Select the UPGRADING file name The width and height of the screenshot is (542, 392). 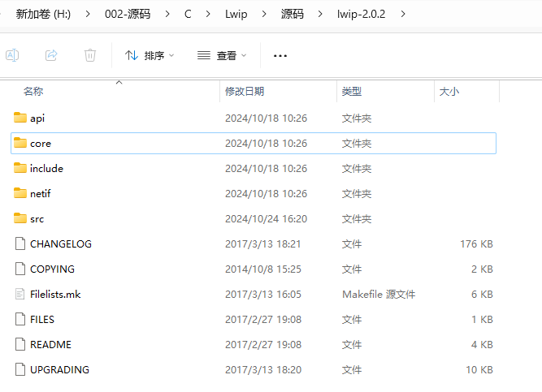[x=59, y=369]
